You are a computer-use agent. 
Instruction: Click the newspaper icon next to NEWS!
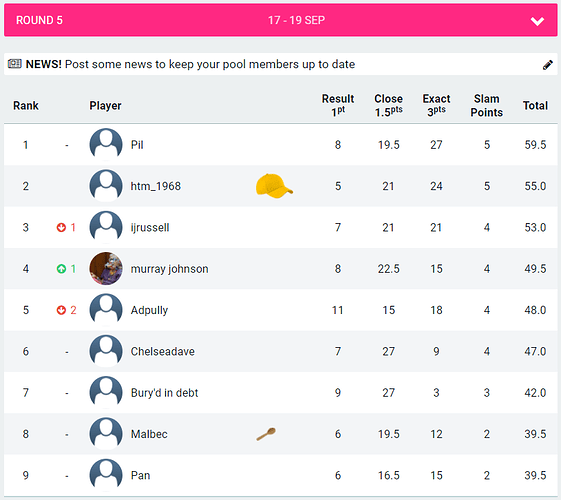15,64
